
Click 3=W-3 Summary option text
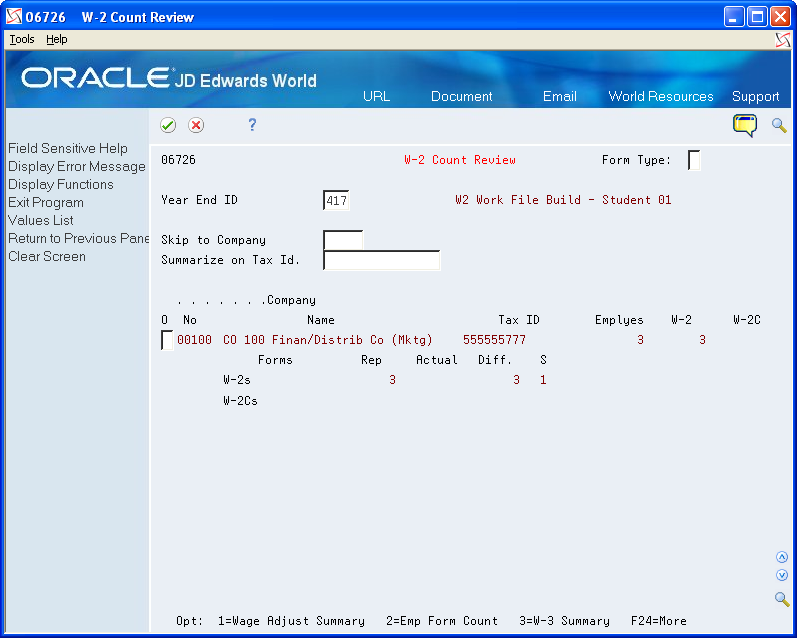[564, 621]
